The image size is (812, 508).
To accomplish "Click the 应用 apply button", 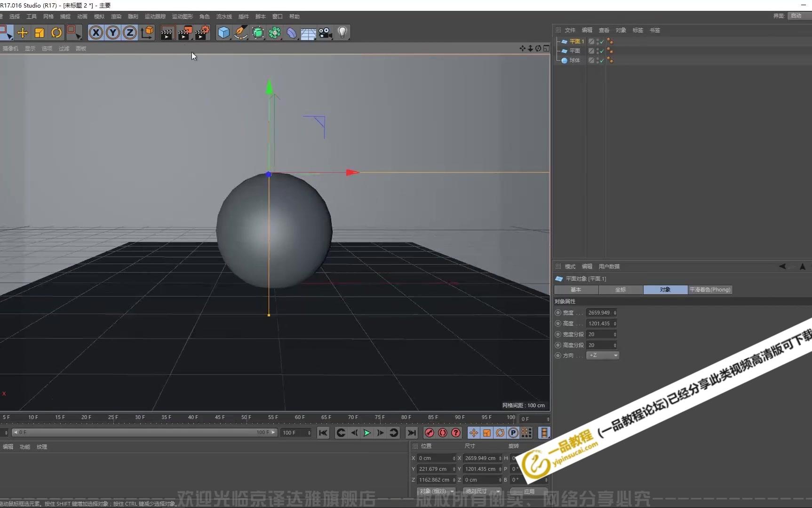I will [x=529, y=491].
